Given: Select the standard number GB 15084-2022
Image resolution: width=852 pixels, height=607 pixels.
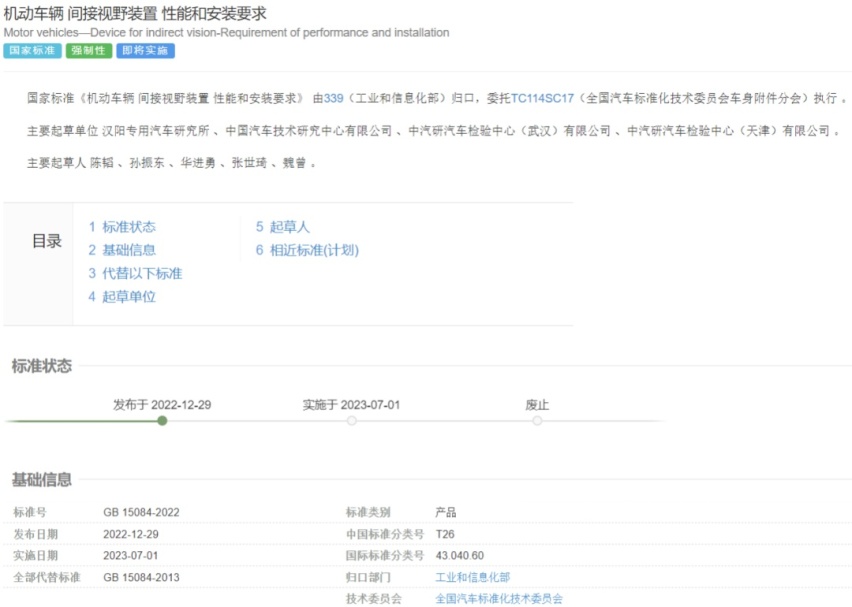Looking at the screenshot, I should pos(141,512).
